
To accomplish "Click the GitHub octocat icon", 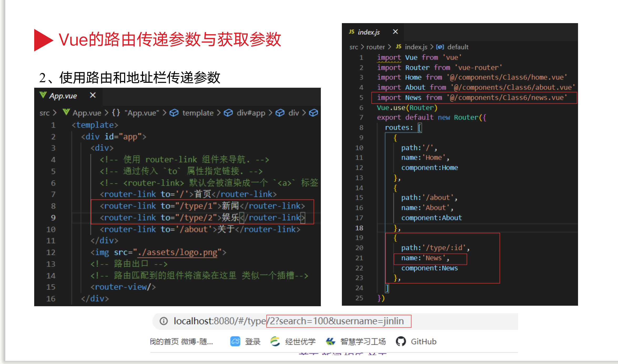I will tap(401, 341).
